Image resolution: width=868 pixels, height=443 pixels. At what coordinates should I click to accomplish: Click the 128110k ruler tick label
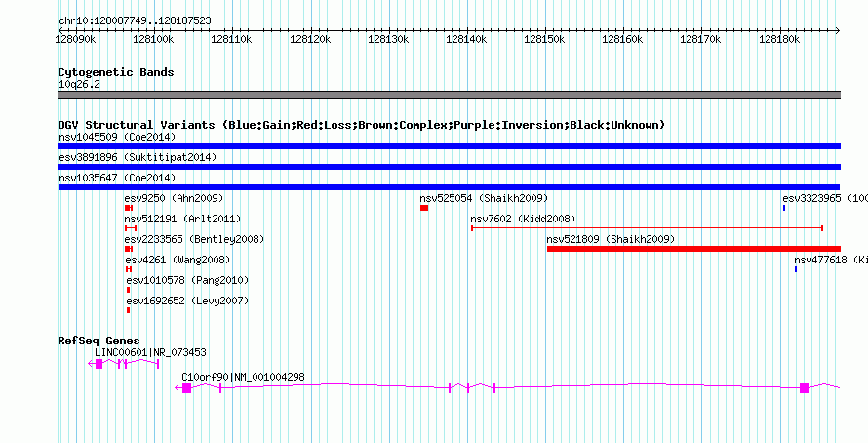[x=231, y=39]
